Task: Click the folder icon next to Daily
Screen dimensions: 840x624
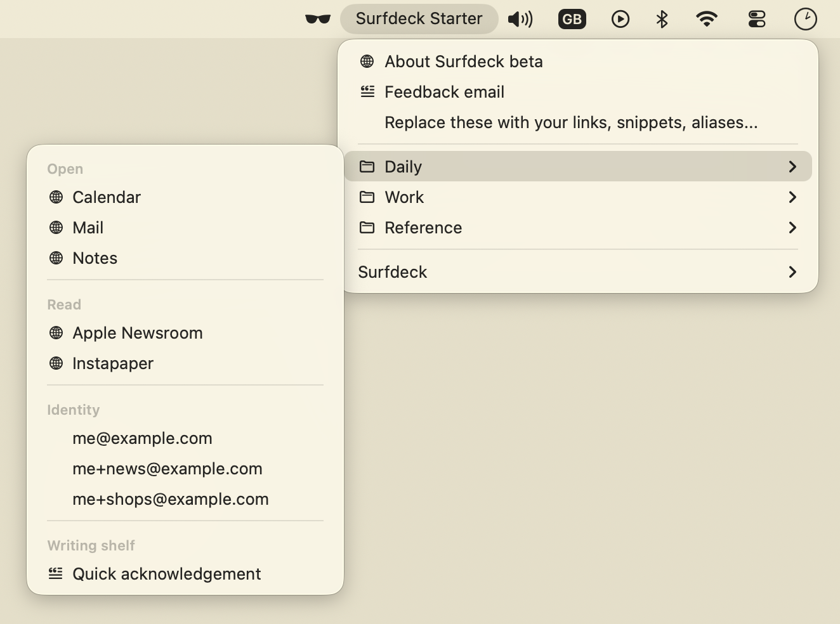Action: (367, 167)
